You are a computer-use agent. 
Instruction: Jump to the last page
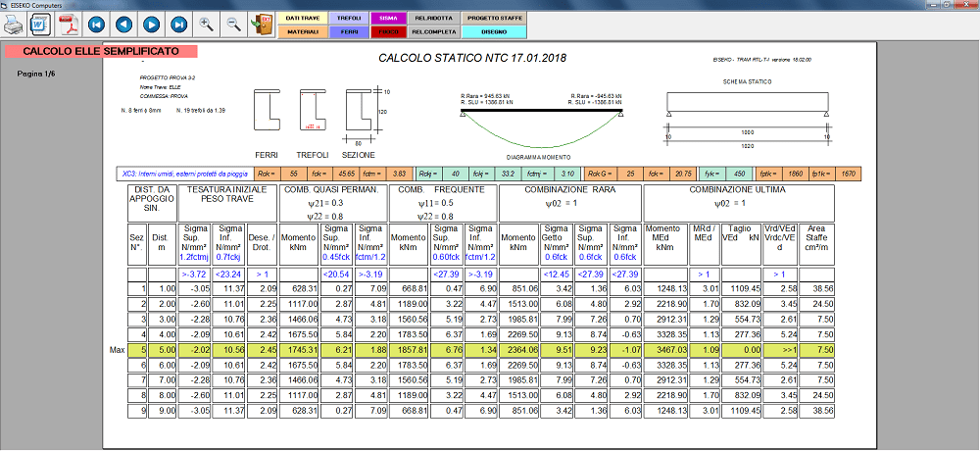click(178, 25)
